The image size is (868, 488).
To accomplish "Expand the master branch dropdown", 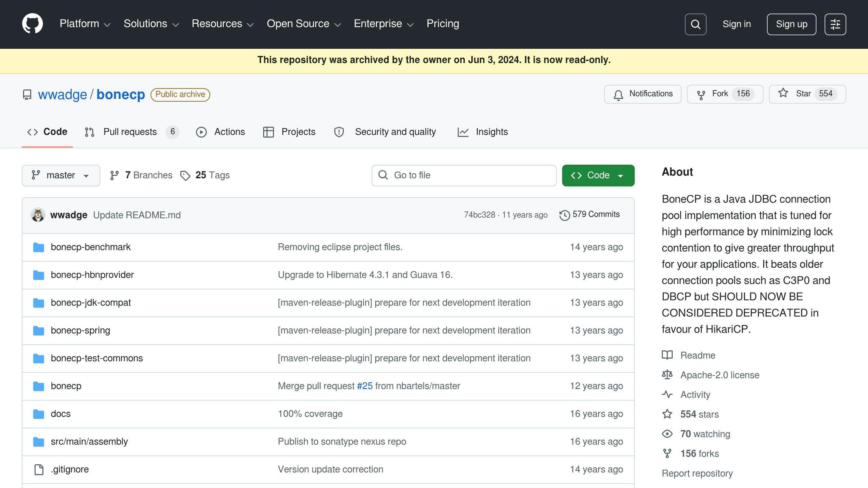I will pyautogui.click(x=61, y=175).
